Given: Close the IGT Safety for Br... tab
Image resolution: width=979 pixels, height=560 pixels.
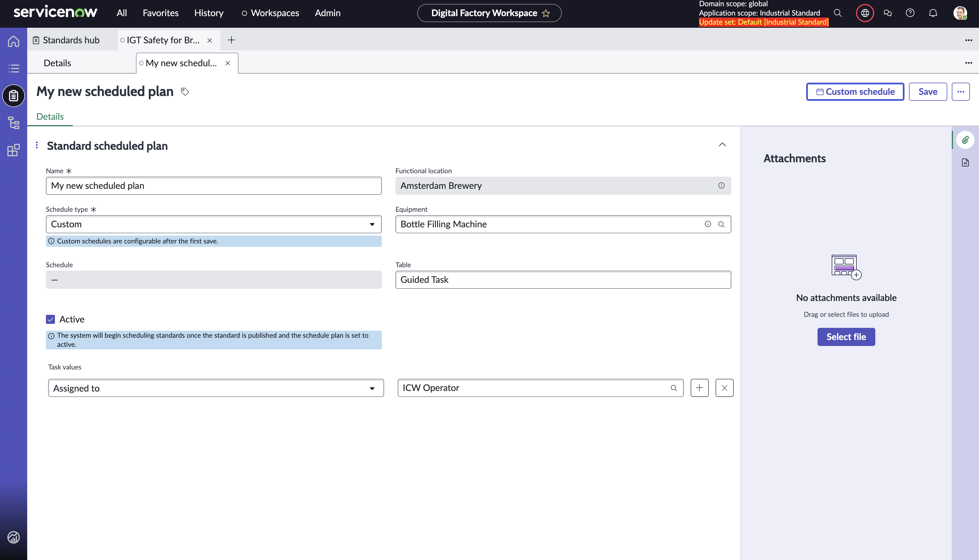Looking at the screenshot, I should [210, 40].
